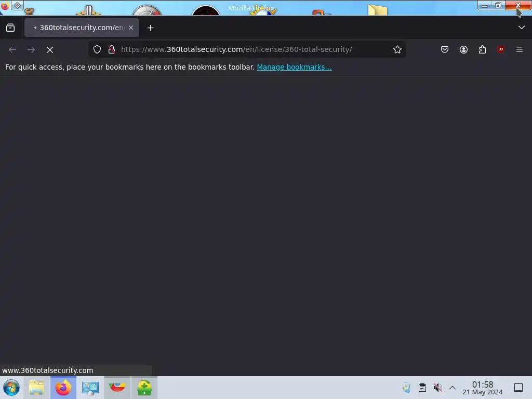532x399 pixels.
Task: Open the Firefox account icon
Action: click(x=463, y=49)
